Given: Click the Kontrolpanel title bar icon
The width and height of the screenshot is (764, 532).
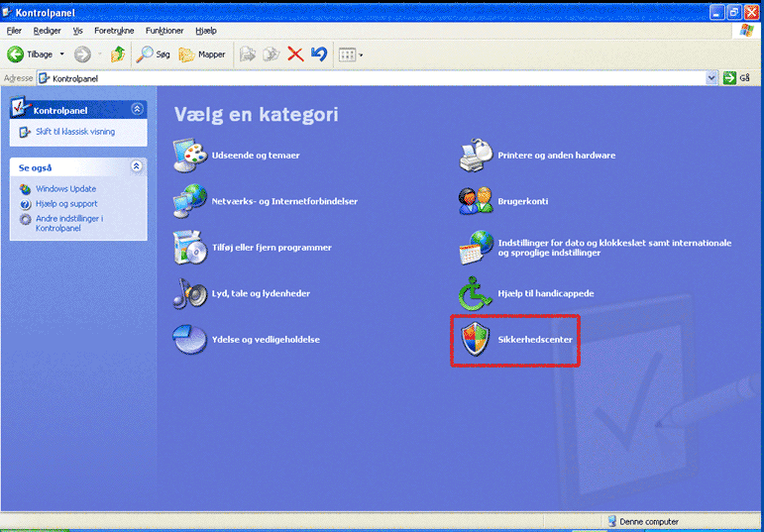Looking at the screenshot, I should (x=7, y=12).
